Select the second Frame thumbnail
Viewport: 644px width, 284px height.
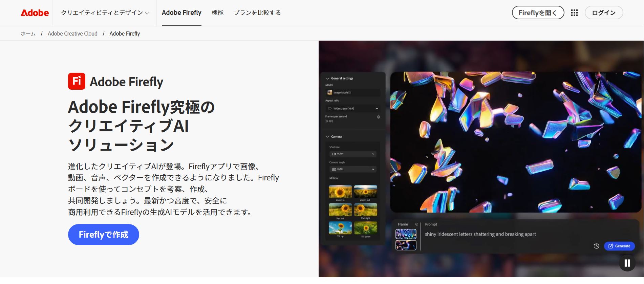coord(406,245)
